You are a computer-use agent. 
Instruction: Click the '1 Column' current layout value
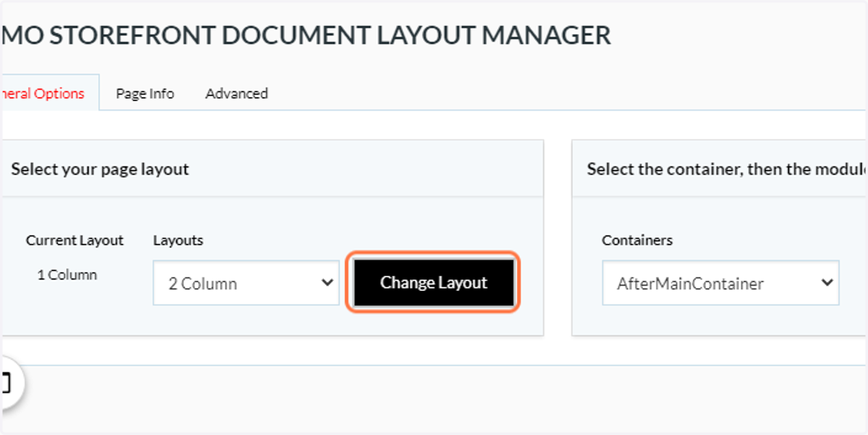(67, 275)
